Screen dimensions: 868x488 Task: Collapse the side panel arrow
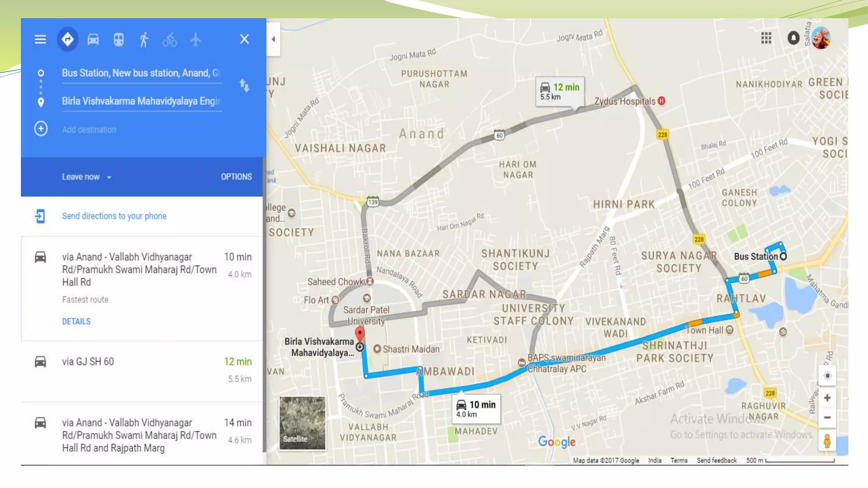[x=273, y=39]
